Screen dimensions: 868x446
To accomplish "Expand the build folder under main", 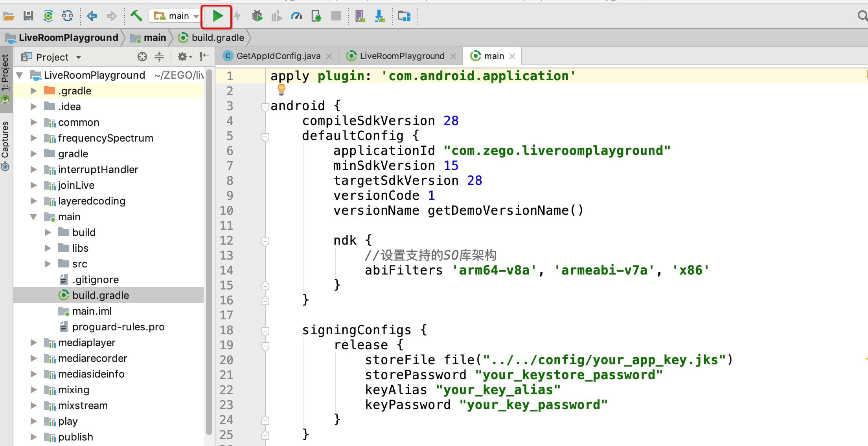I will tap(48, 232).
